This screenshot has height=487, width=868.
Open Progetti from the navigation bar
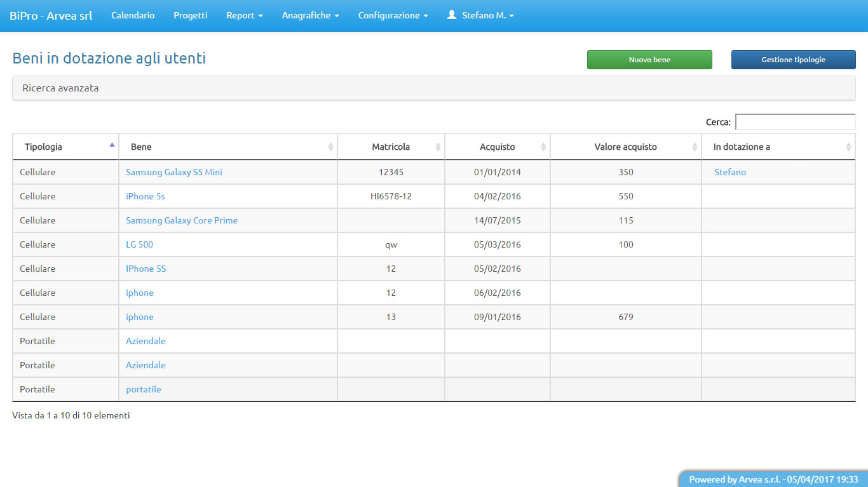pyautogui.click(x=191, y=15)
